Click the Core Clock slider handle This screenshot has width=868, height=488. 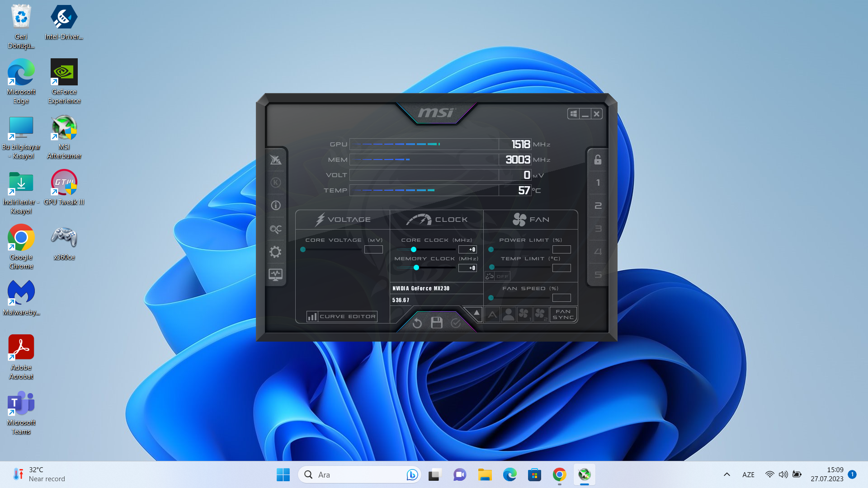click(413, 249)
